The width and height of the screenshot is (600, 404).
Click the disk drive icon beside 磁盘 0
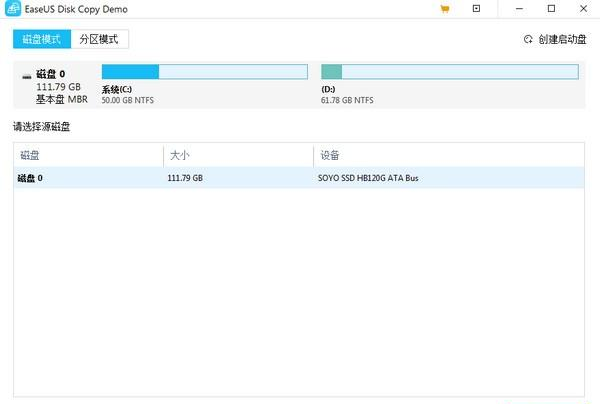[x=26, y=77]
